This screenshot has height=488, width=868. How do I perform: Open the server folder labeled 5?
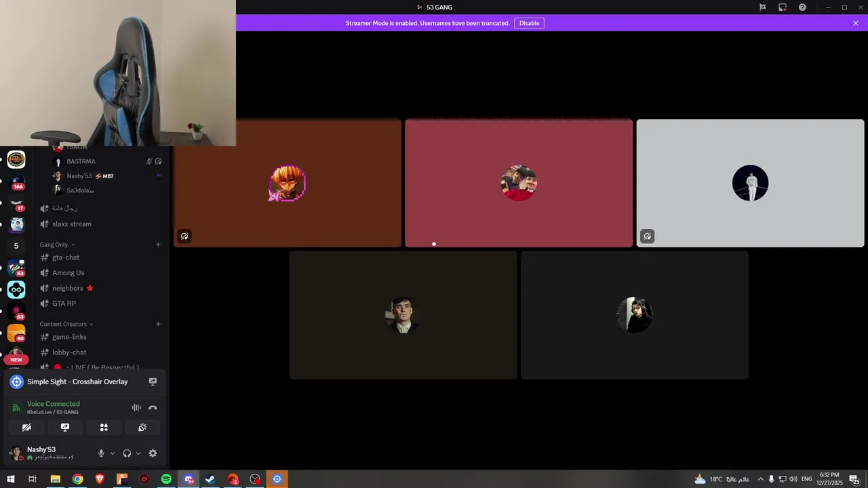pos(16,245)
